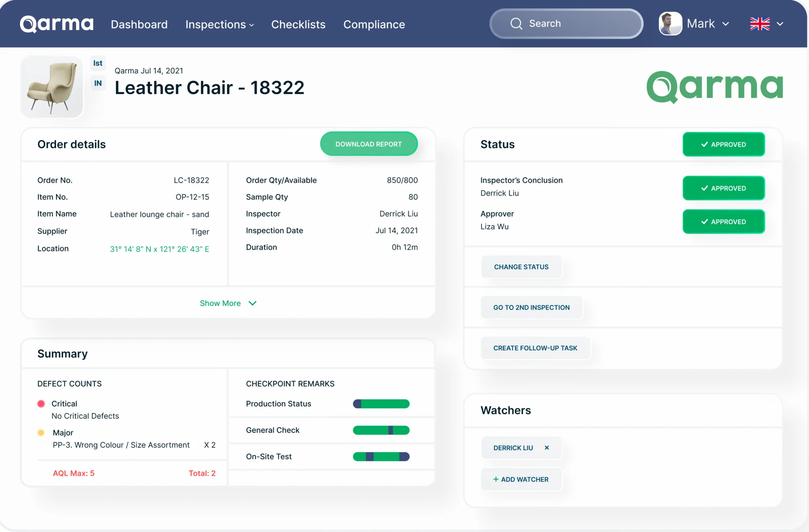
Task: Click the 'Ist' inspection badge
Action: pyautogui.click(x=98, y=63)
